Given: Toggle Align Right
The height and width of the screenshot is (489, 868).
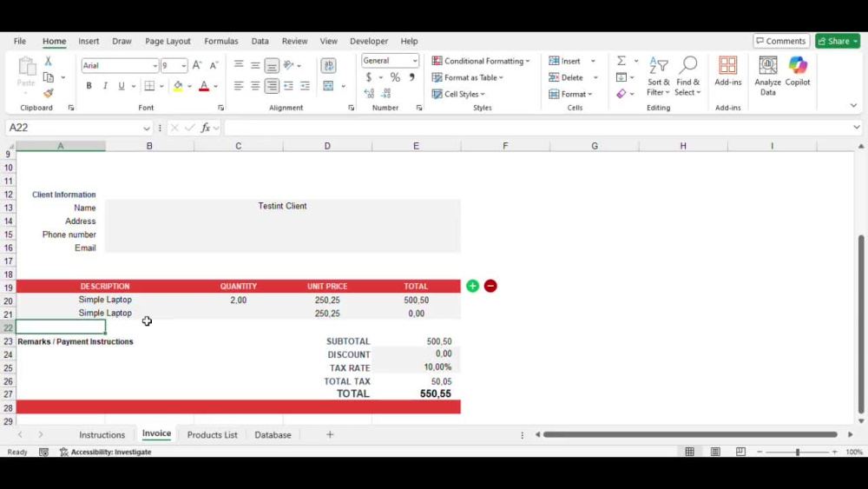Looking at the screenshot, I should point(272,86).
